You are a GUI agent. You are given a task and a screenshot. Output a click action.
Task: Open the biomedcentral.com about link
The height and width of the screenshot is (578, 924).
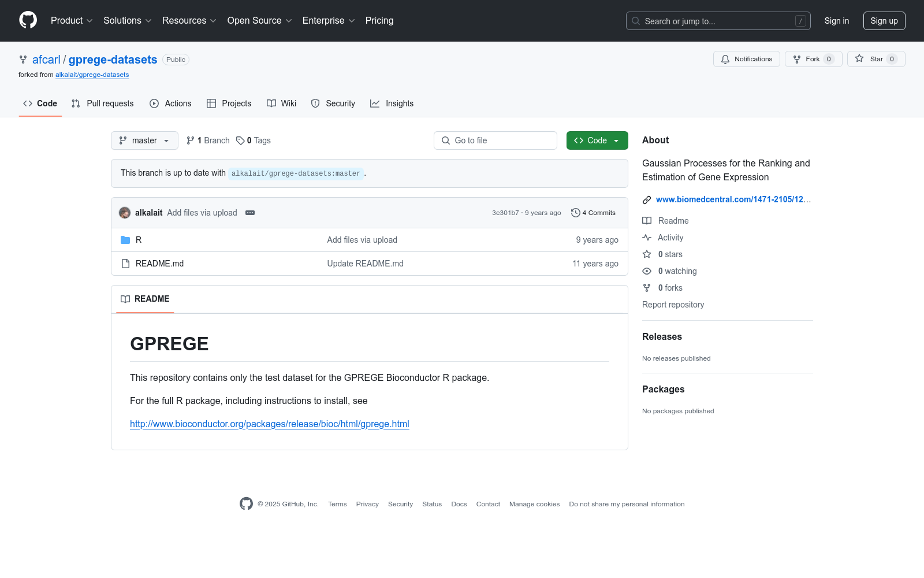point(733,199)
